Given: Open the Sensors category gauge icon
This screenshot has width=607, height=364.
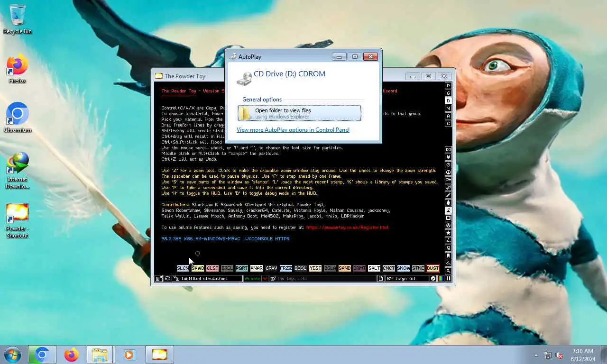Looking at the screenshot, I should click(448, 172).
